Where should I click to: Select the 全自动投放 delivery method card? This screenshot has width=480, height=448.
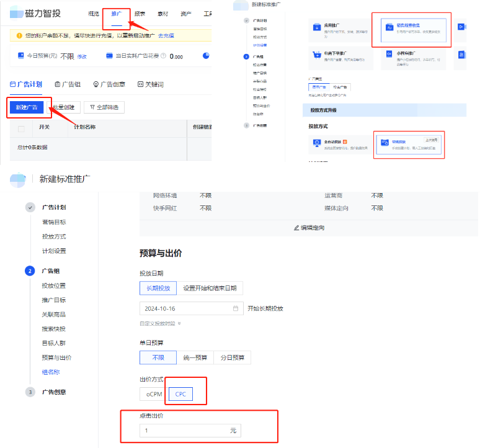click(x=340, y=145)
